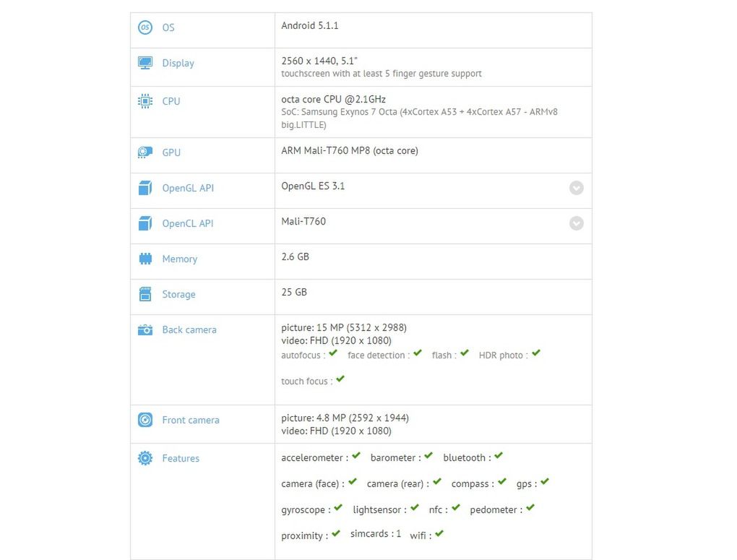The height and width of the screenshot is (560, 737).
Task: Click the Front camera icon
Action: pyautogui.click(x=145, y=419)
